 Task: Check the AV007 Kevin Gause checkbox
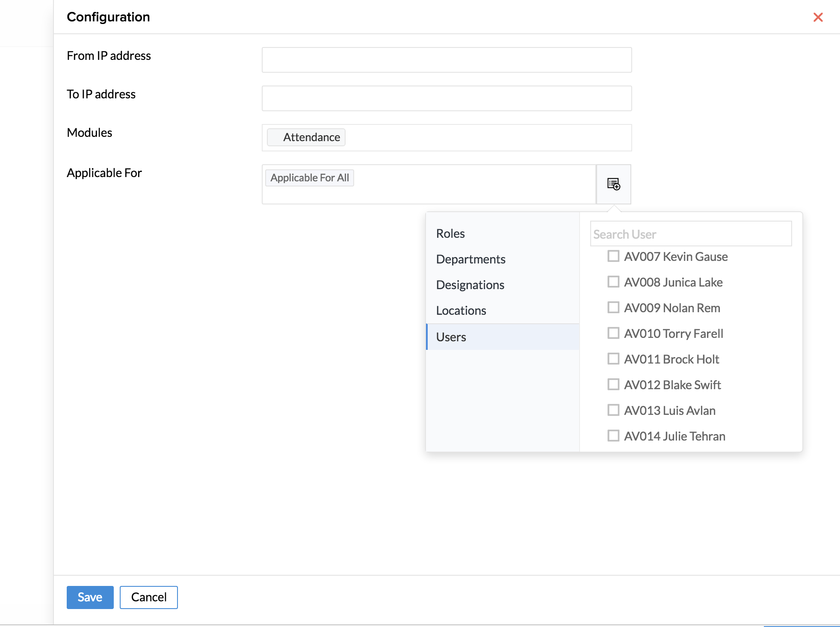613,256
